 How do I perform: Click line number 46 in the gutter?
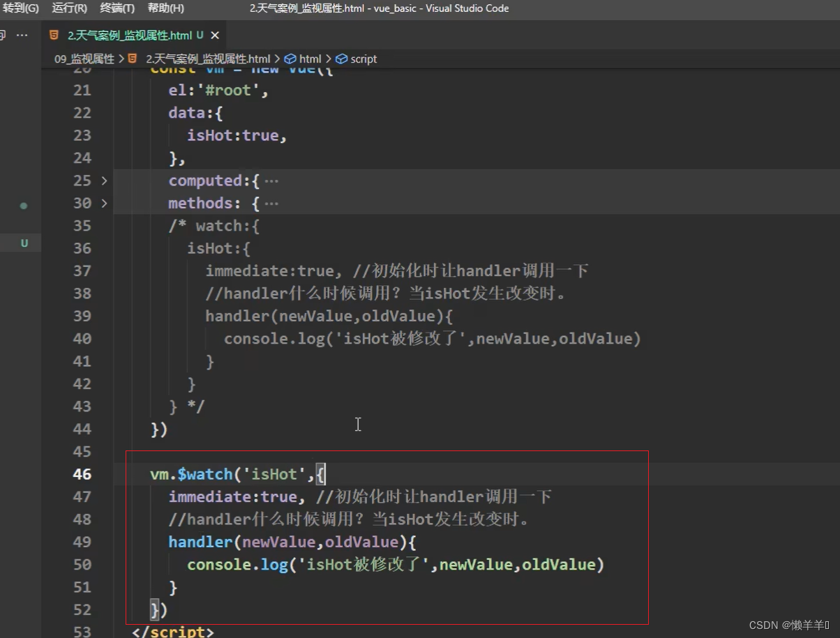click(82, 474)
